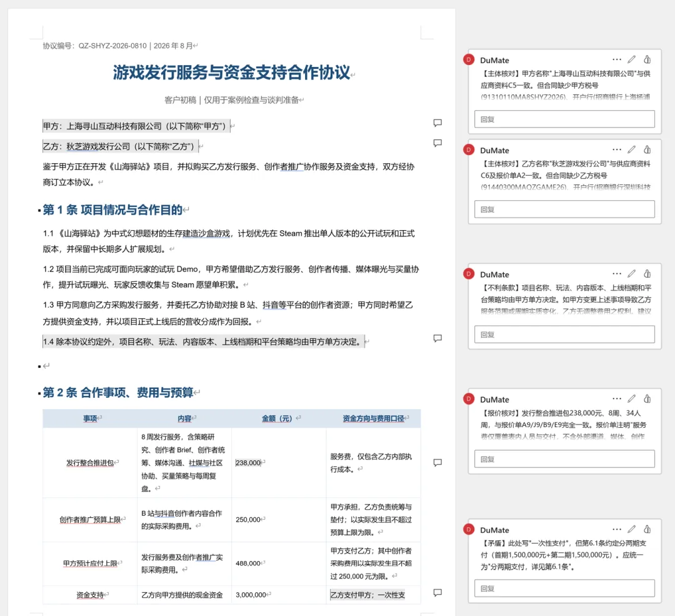Click comment marker beside 甲方 line

(x=437, y=123)
